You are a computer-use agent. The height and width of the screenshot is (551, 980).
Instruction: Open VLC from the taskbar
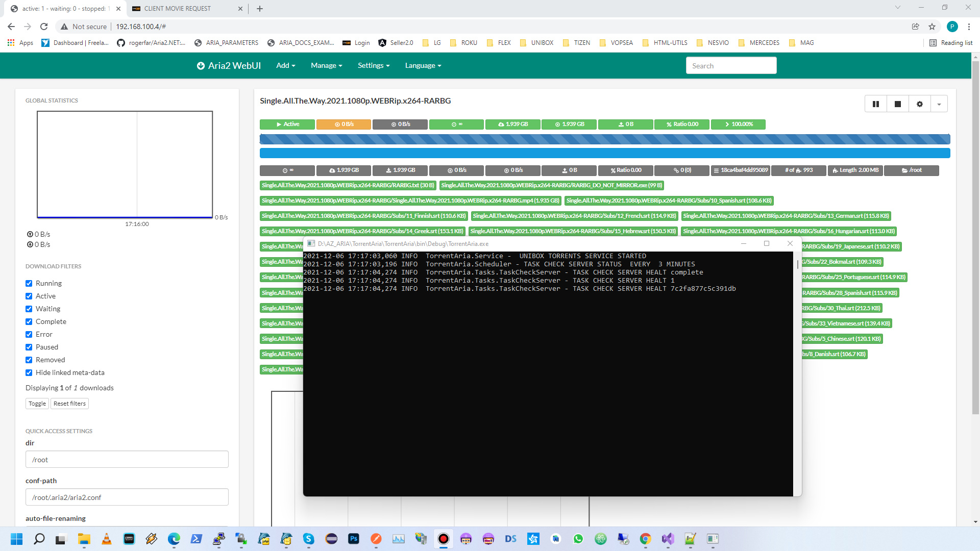click(107, 539)
